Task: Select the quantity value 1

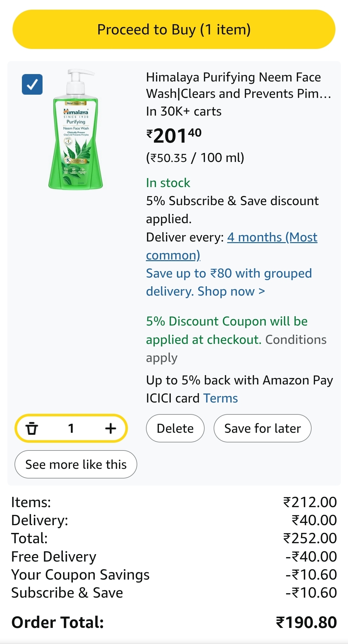Action: tap(71, 429)
